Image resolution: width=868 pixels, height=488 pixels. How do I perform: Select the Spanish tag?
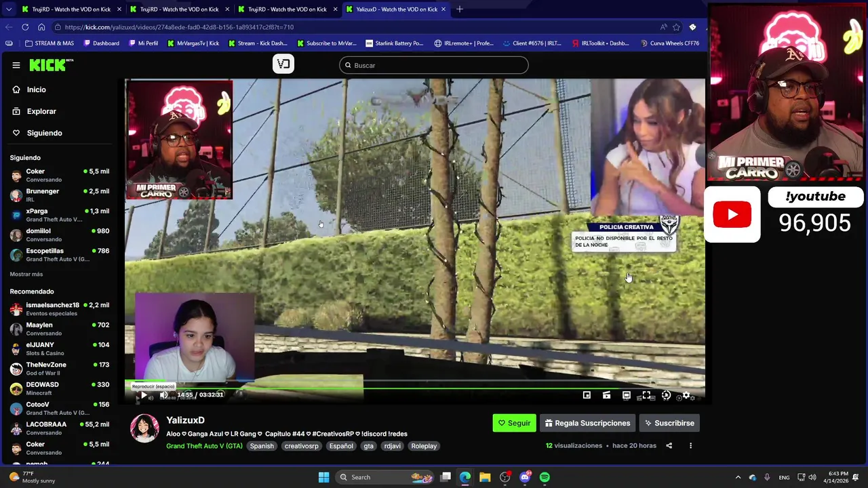point(262,446)
